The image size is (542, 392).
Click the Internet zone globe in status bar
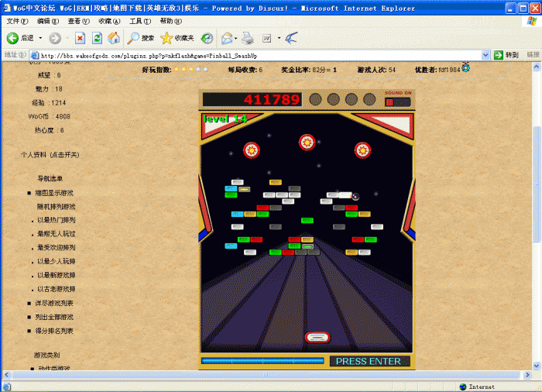463,387
